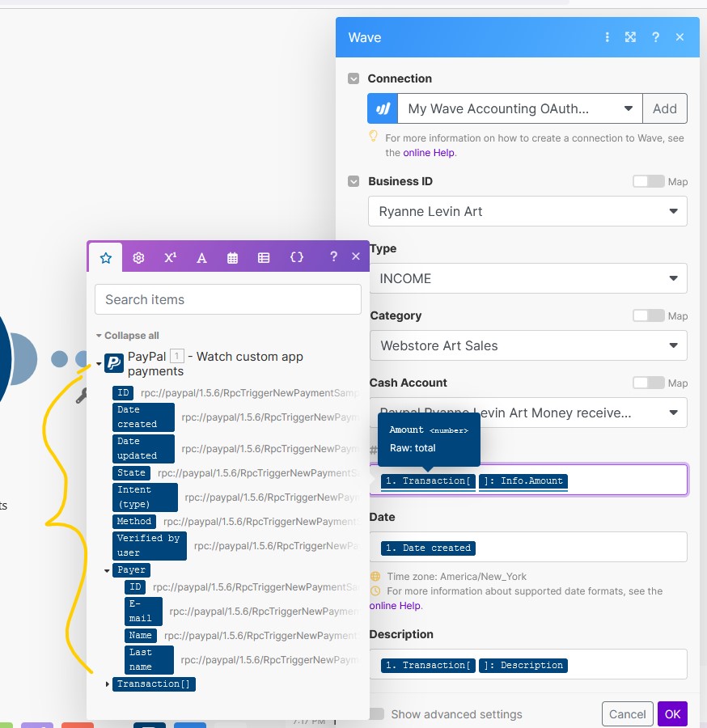Viewport: 707px width, 728px height.
Task: Open Category dropdown Webstore Art Sales
Action: (528, 345)
